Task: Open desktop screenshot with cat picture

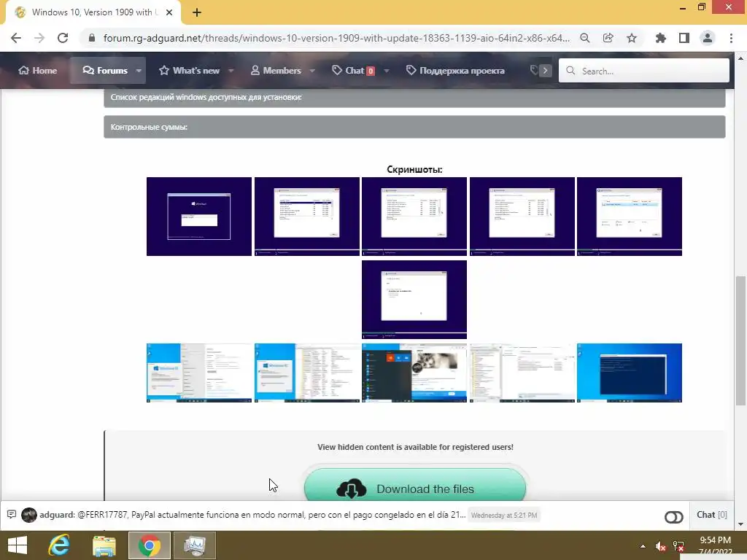Action: click(414, 373)
